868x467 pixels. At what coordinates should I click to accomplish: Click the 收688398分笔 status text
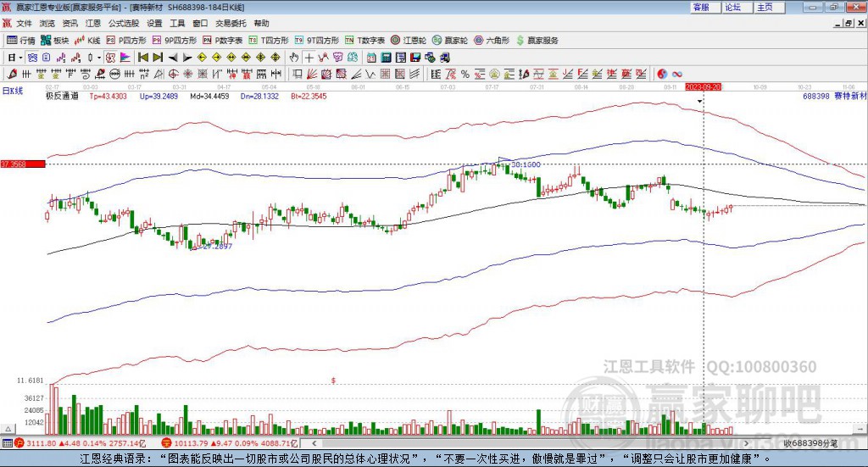click(810, 444)
